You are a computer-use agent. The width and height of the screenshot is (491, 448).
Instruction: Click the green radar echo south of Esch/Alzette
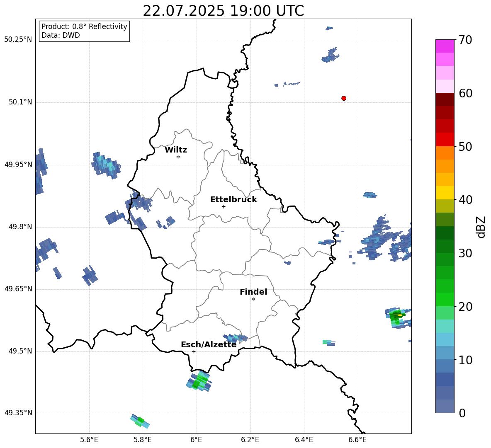(199, 381)
